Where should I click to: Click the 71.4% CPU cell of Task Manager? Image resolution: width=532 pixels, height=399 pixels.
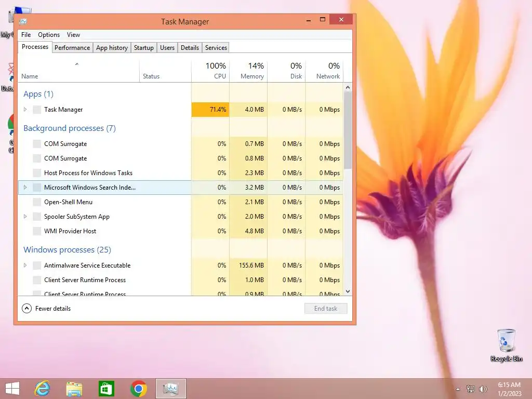pyautogui.click(x=210, y=110)
